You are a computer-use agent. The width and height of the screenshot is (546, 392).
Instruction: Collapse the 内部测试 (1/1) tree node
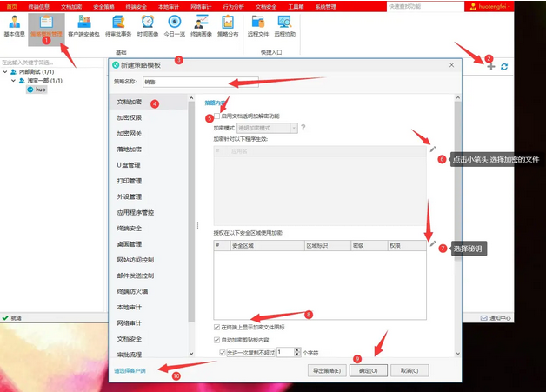click(5, 72)
